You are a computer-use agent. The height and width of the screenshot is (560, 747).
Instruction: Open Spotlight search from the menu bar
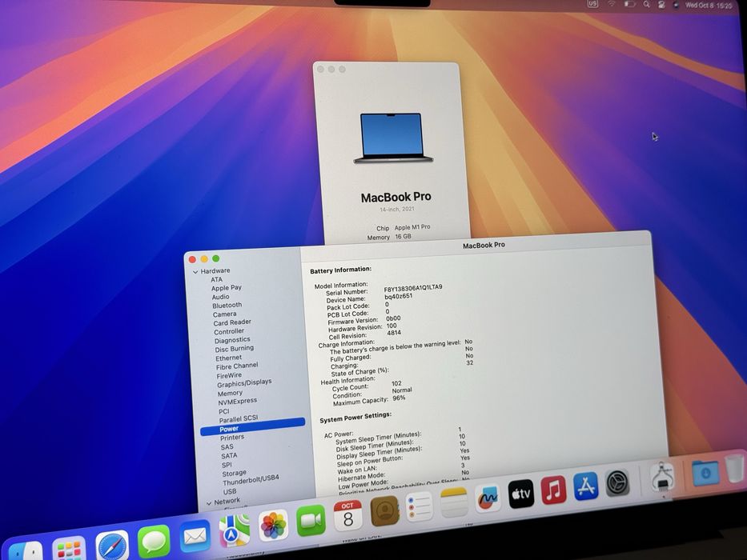[646, 4]
